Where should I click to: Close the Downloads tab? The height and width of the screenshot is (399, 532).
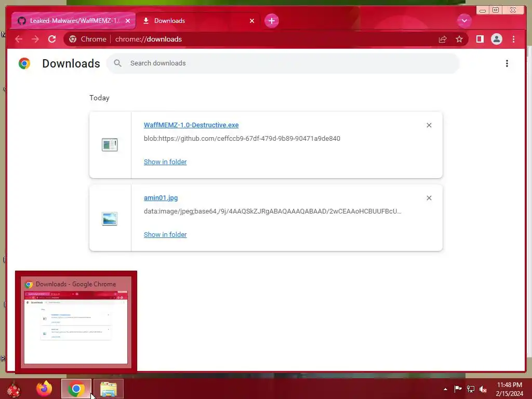click(252, 21)
